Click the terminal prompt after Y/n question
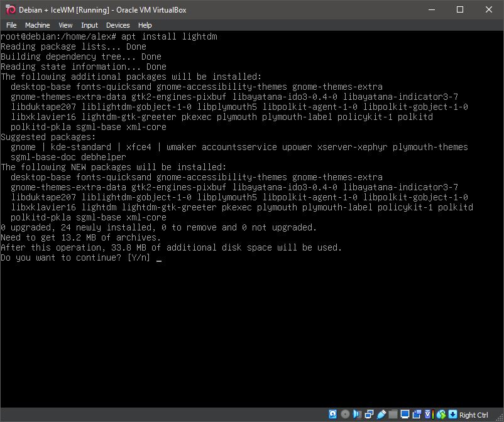504x422 pixels. pyautogui.click(x=160, y=257)
